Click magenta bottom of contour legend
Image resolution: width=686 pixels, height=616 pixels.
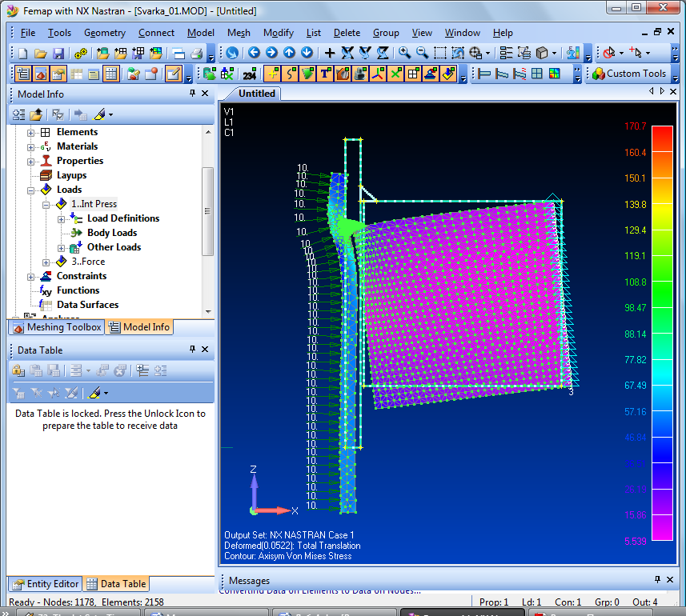click(x=662, y=527)
